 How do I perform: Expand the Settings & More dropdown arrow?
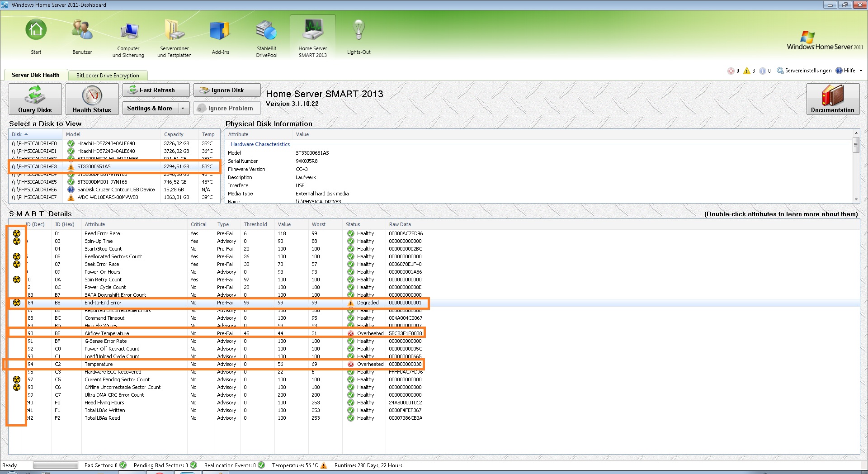click(183, 108)
